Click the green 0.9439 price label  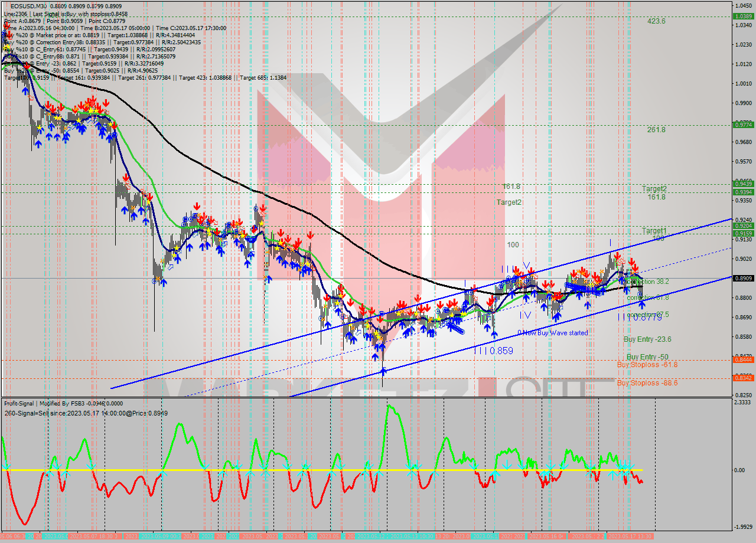tap(742, 184)
